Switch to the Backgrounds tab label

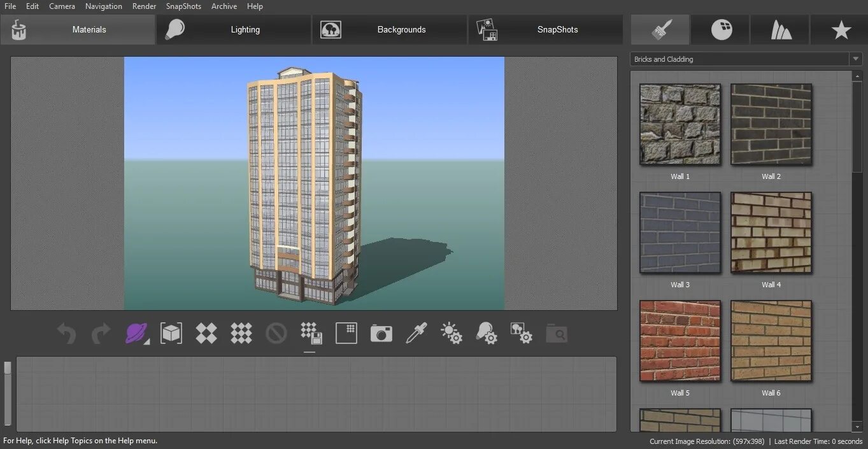(401, 29)
